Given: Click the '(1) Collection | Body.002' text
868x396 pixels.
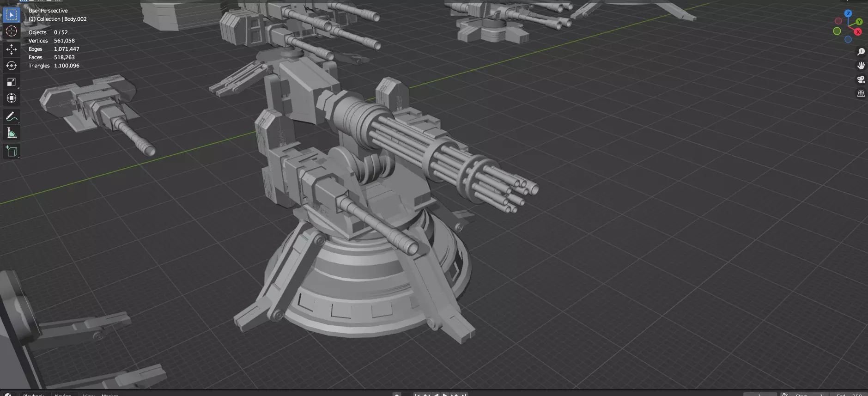Looking at the screenshot, I should pyautogui.click(x=58, y=19).
